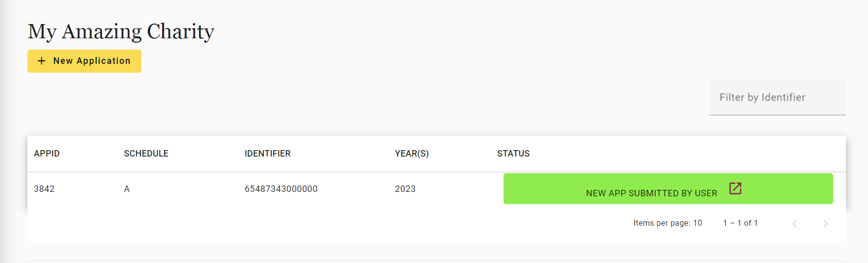Click the APPID column header

click(x=47, y=154)
